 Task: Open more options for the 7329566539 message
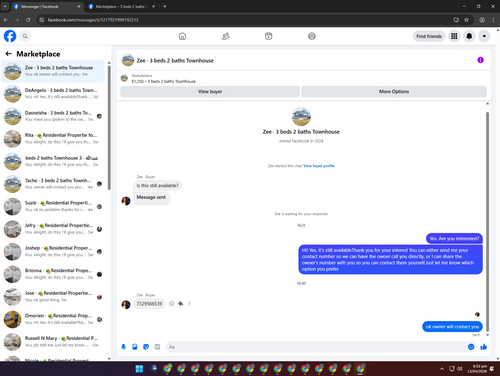point(189,304)
